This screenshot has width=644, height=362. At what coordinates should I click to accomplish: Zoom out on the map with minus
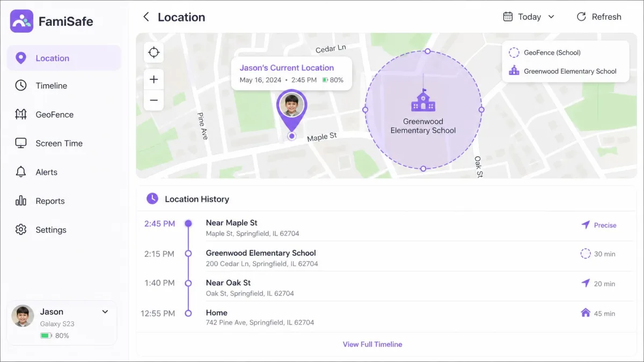coord(154,100)
